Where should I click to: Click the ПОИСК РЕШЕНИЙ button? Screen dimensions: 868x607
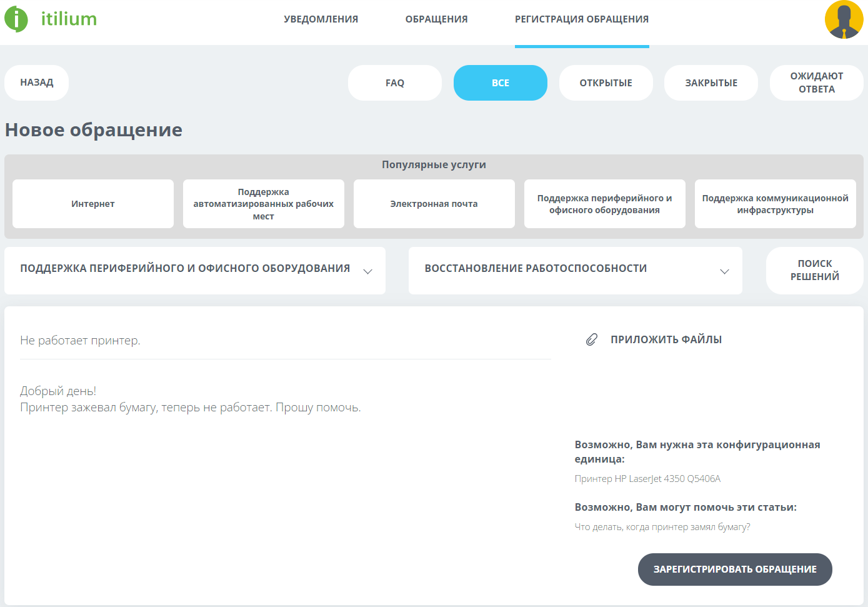[815, 270]
